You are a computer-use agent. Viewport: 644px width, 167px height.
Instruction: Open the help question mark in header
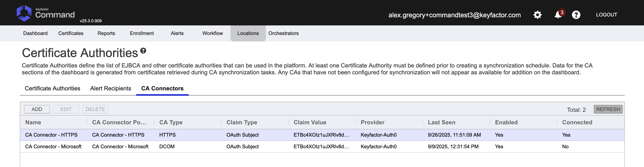coord(576,15)
